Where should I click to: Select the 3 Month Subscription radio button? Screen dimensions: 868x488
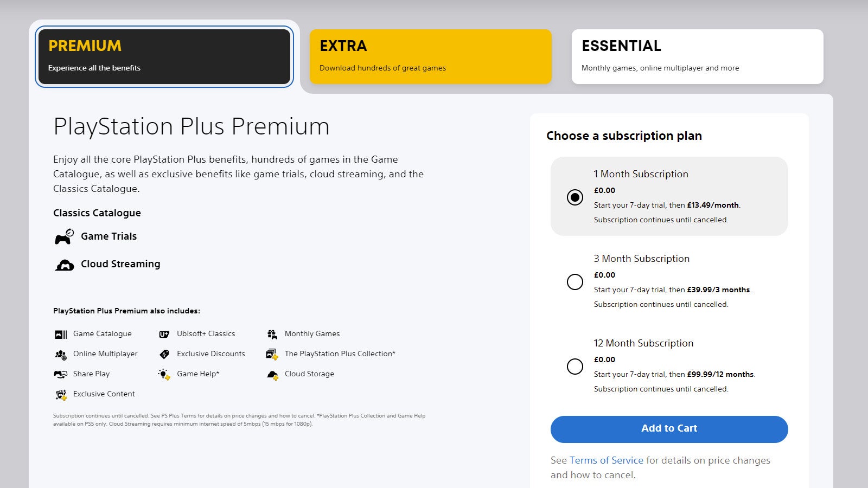tap(575, 282)
